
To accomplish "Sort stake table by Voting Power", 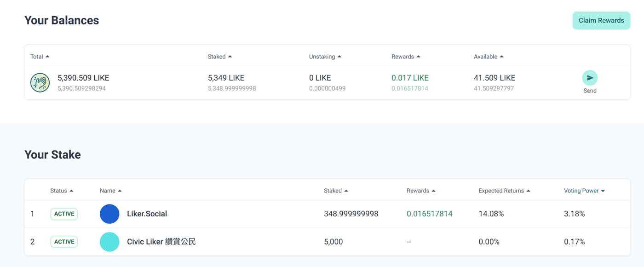I will click(584, 191).
